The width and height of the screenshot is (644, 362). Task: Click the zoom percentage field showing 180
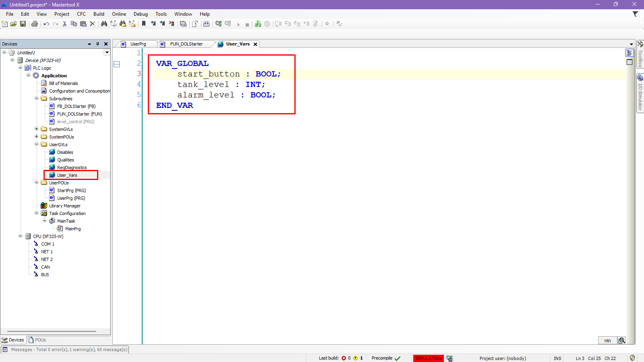coord(607,341)
